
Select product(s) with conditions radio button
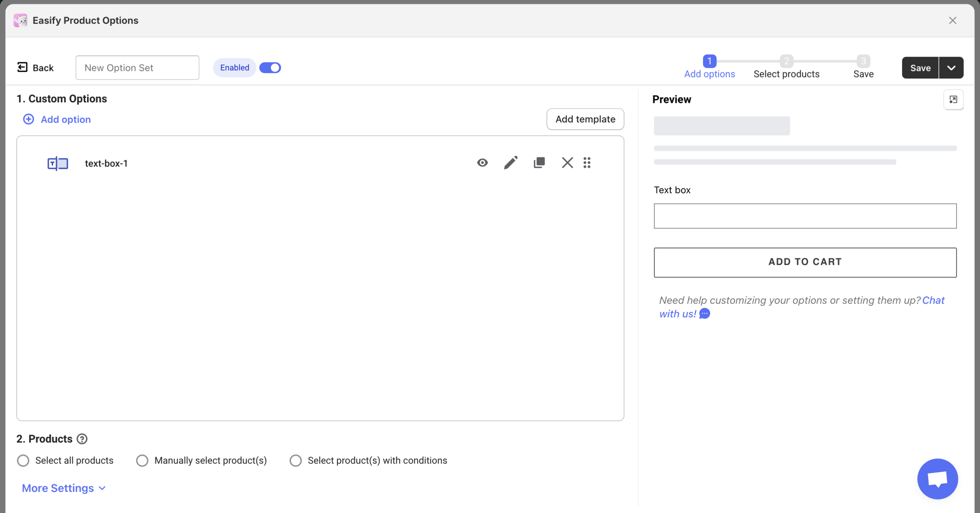pos(296,460)
